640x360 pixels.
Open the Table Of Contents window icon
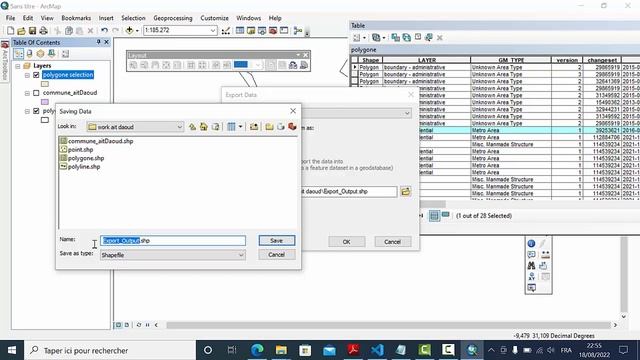point(240,31)
